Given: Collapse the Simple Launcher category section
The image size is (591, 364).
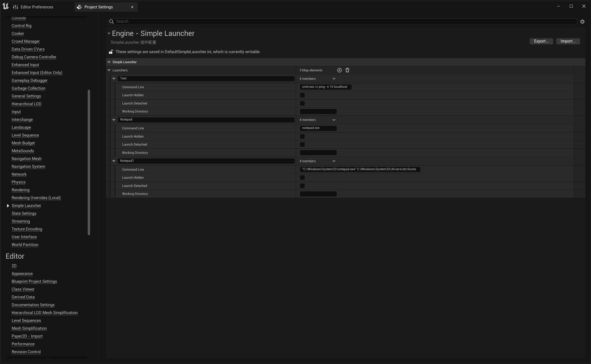Looking at the screenshot, I should [x=109, y=62].
